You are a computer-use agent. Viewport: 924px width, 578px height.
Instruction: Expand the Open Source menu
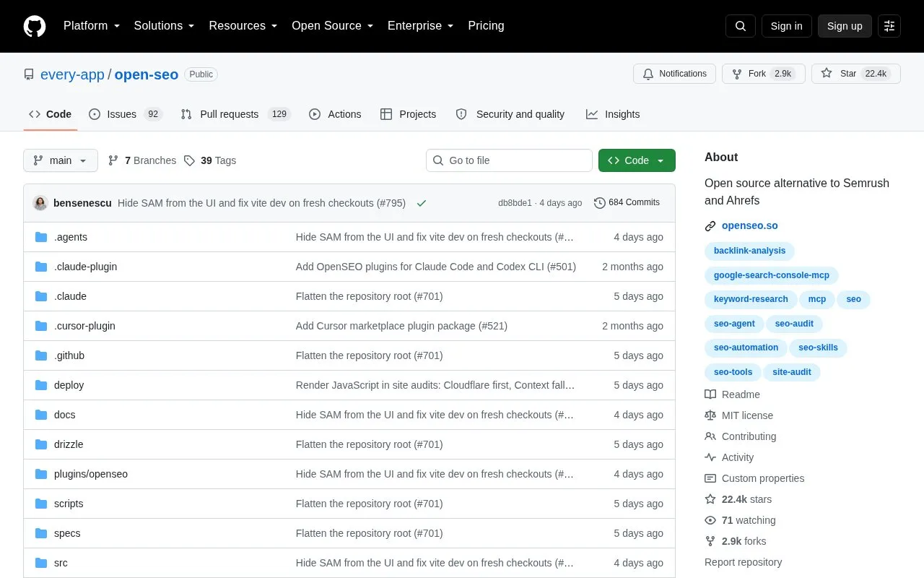[333, 26]
